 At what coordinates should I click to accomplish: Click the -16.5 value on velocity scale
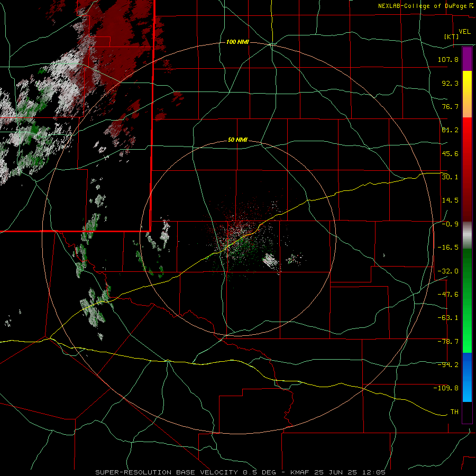tap(448, 248)
